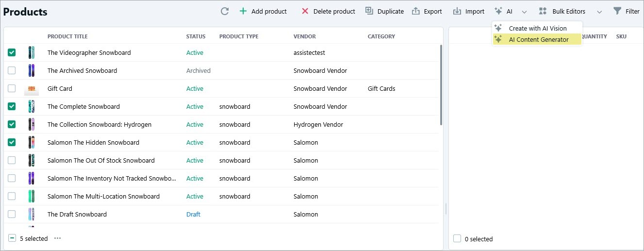
Task: Sort by VENDOR column header
Action: pyautogui.click(x=305, y=36)
